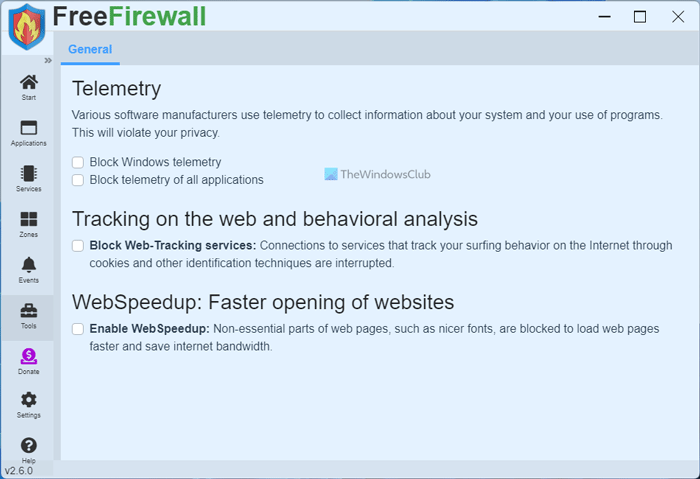The image size is (700, 479).
Task: Open the Tools toolbox icon
Action: point(28,312)
